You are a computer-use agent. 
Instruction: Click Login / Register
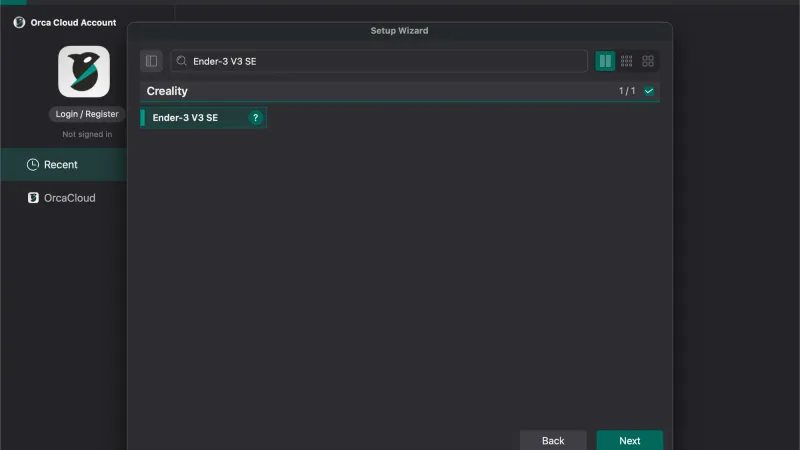87,114
